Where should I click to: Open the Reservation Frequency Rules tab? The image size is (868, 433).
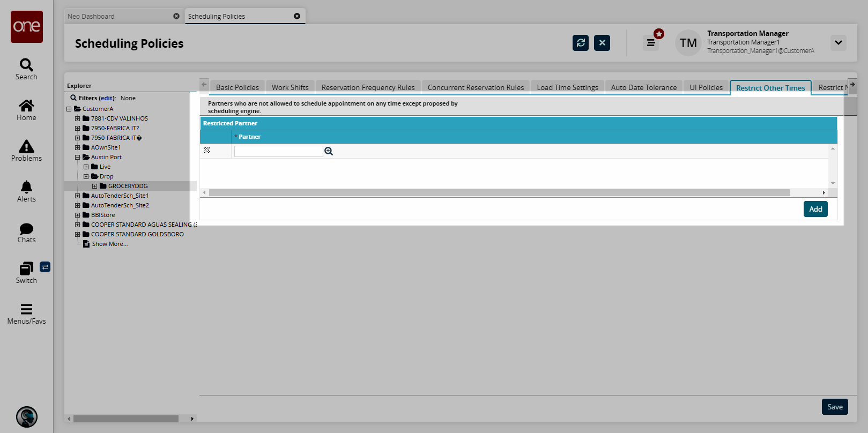tap(368, 87)
